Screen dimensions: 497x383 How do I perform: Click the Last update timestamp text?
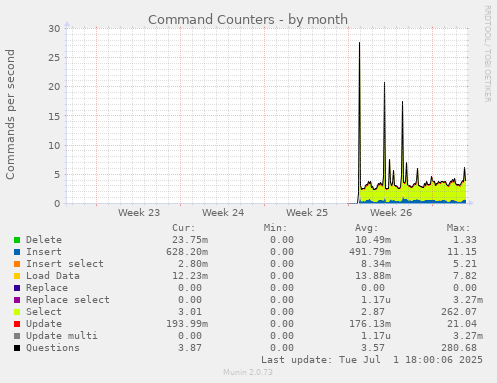coord(372,360)
